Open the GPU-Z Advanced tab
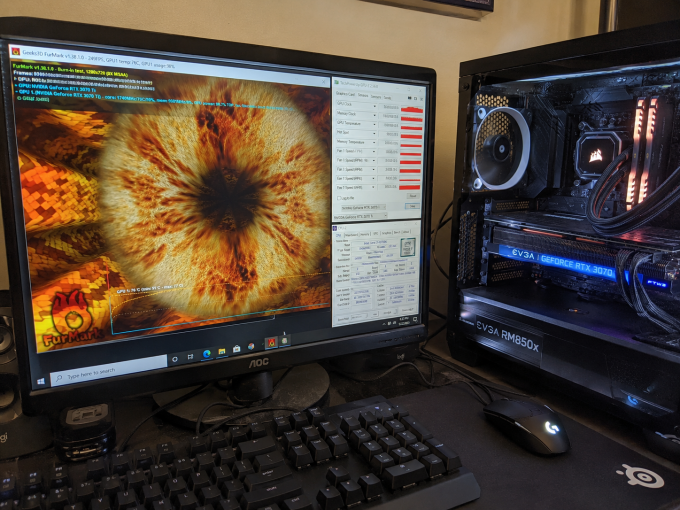Viewport: 680px width, 510px height. click(x=376, y=97)
